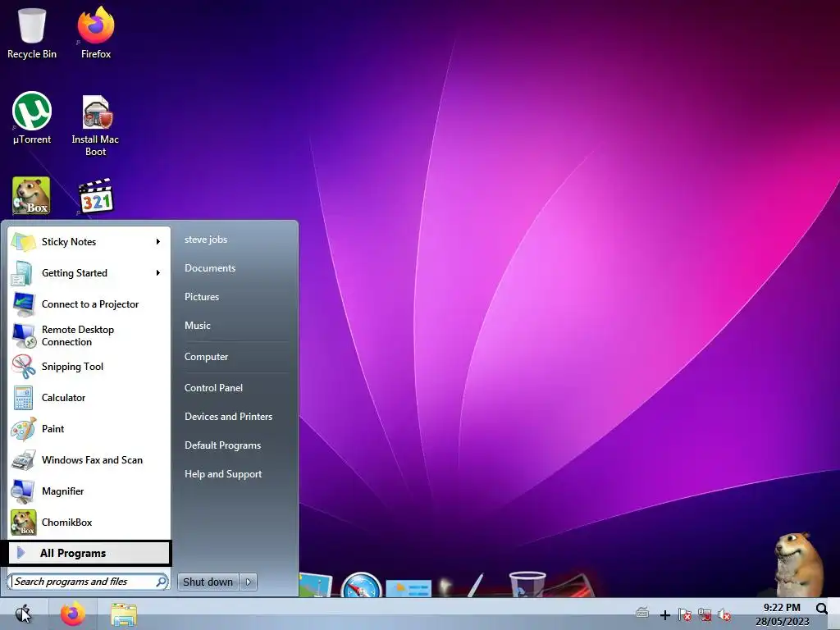Click the search programs and files field
Screen dimensions: 840x630
[x=88, y=582]
